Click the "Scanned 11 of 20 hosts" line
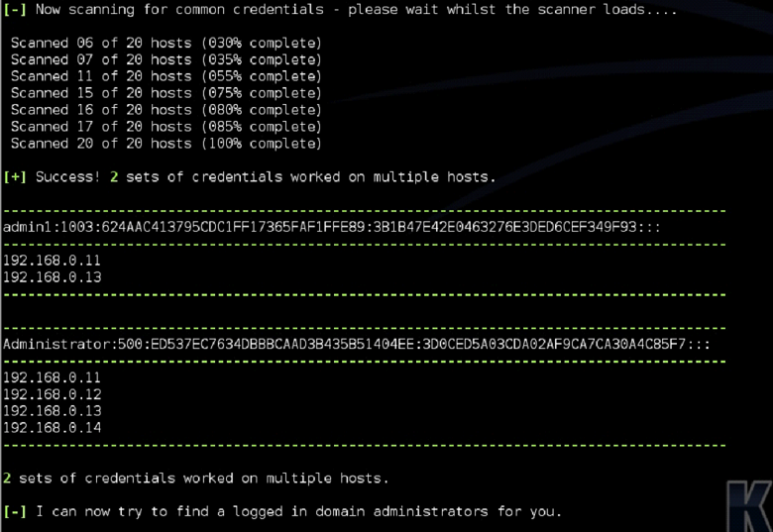Viewport: 773px width, 532px height. point(166,76)
